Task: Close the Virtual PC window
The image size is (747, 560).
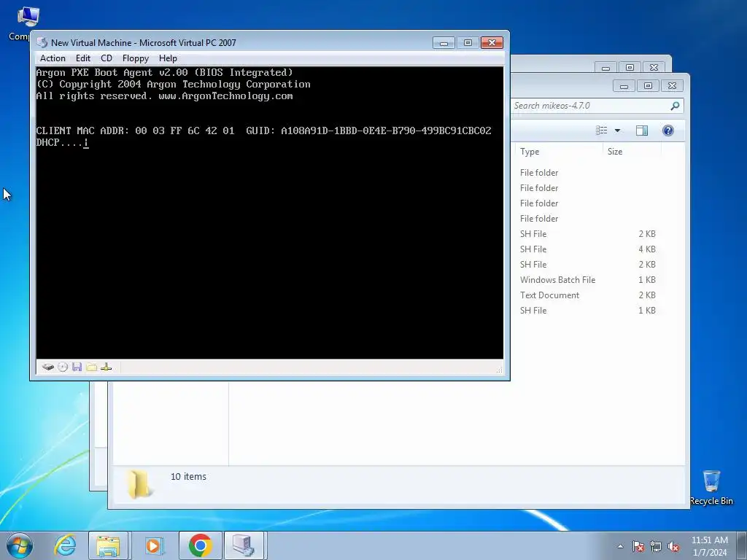Action: (492, 43)
